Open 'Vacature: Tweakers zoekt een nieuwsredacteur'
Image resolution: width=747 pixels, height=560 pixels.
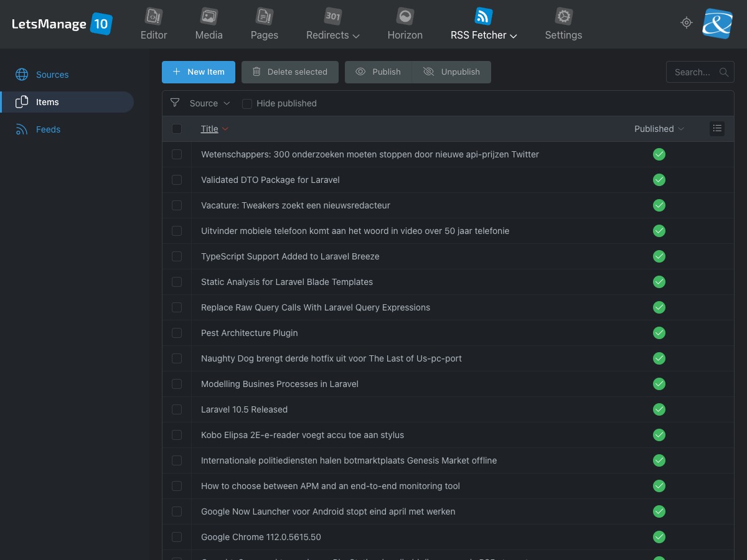[x=296, y=205]
